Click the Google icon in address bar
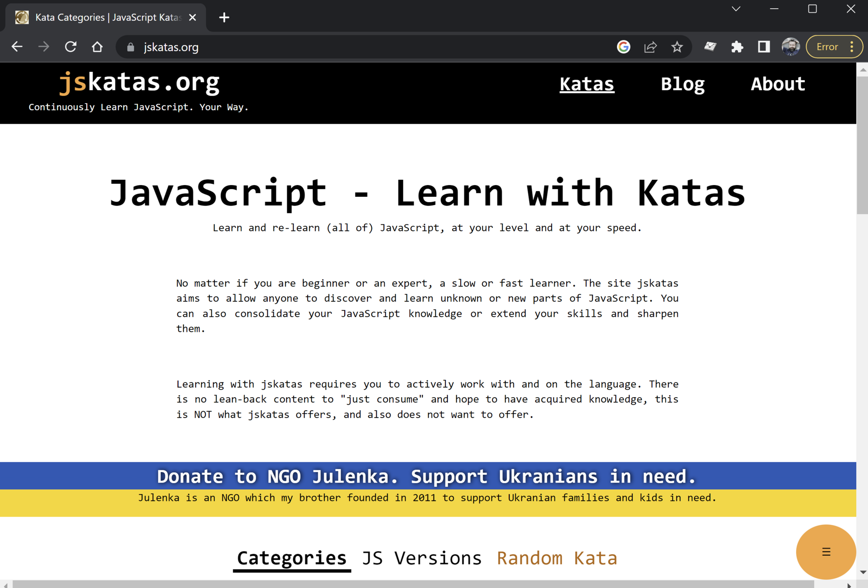This screenshot has width=868, height=588. pos(624,47)
